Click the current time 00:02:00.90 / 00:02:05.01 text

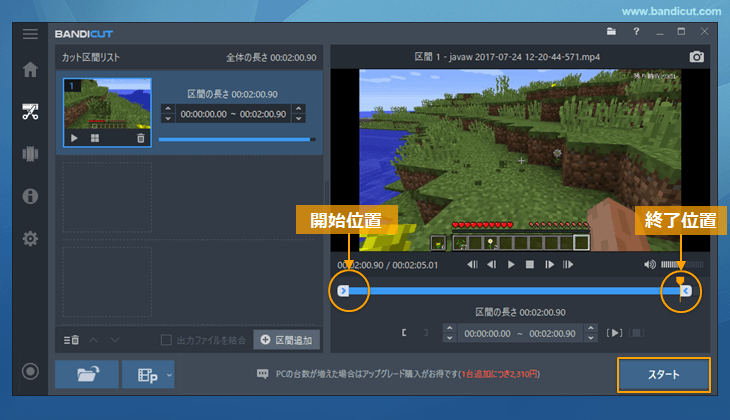387,265
